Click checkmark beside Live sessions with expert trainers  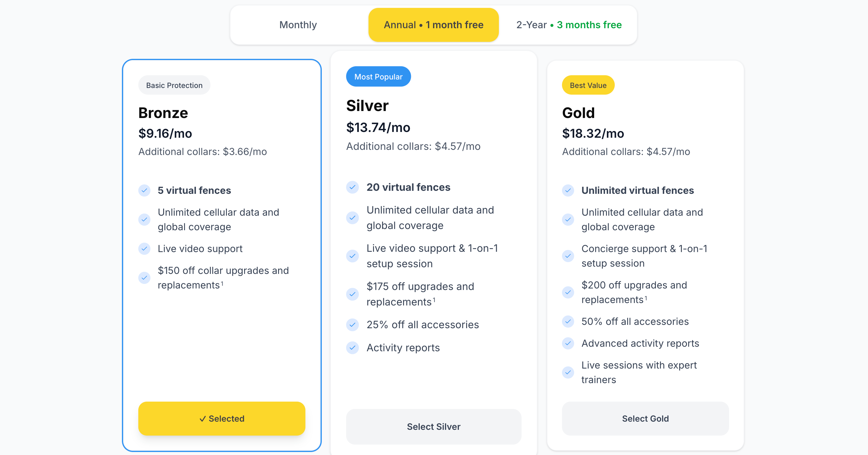(568, 372)
